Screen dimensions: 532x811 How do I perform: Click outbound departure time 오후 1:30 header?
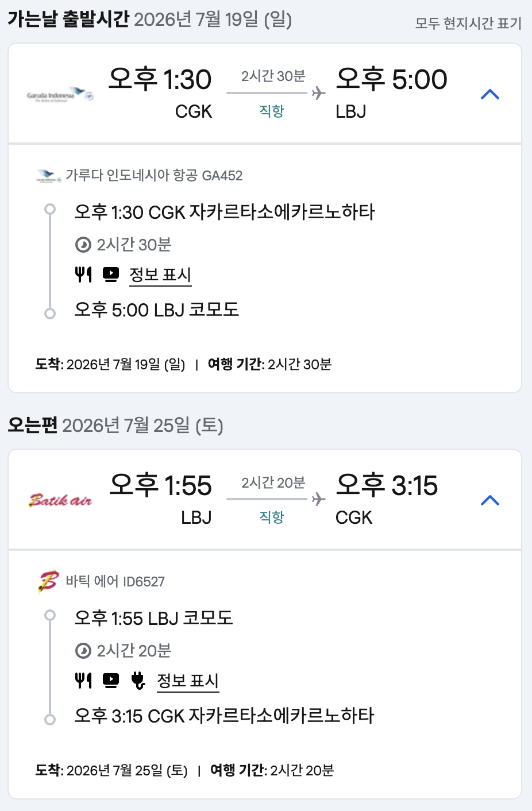pyautogui.click(x=160, y=79)
